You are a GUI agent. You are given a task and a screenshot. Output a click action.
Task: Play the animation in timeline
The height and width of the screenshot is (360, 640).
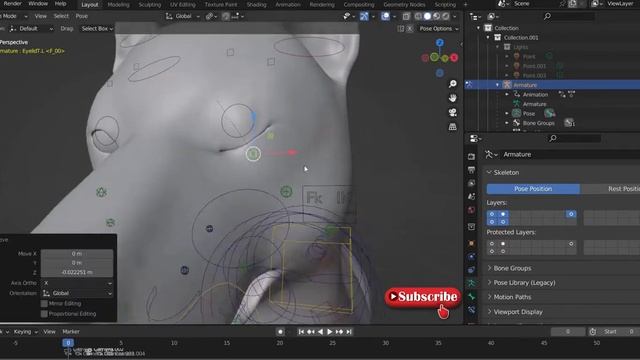(330, 332)
